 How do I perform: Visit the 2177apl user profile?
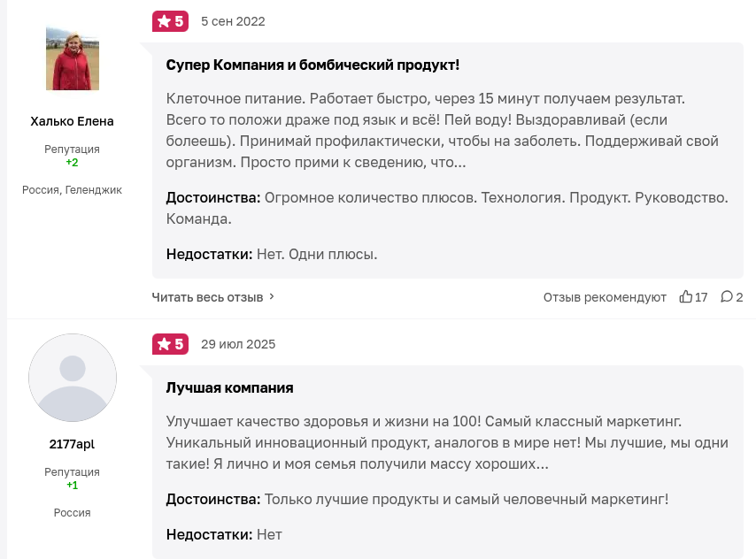pyautogui.click(x=73, y=444)
